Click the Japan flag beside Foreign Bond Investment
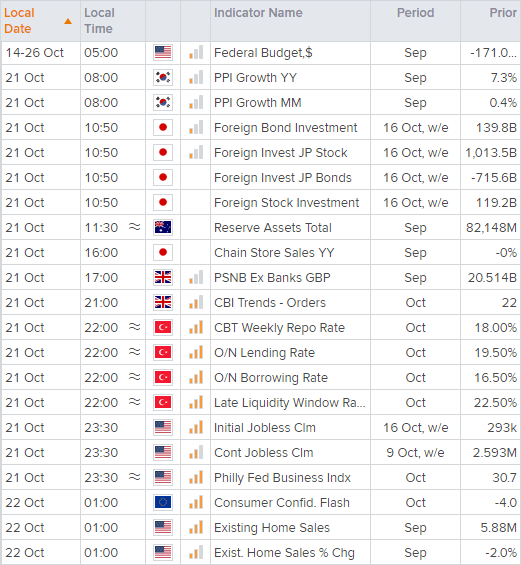Viewport: 521px width, 565px height. [x=163, y=128]
